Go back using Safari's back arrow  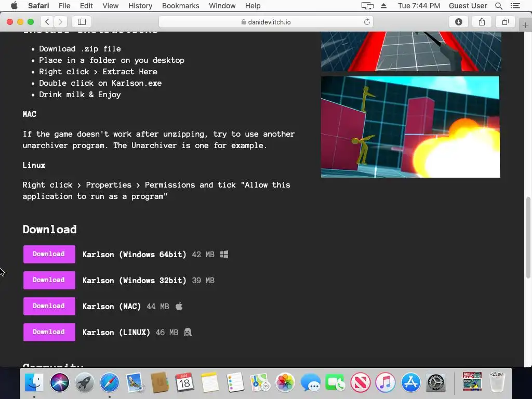point(47,22)
